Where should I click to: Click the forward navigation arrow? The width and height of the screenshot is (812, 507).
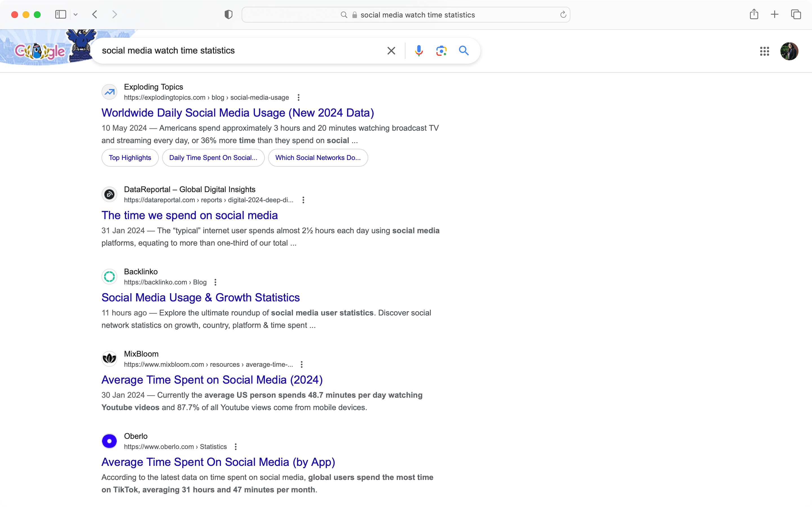pyautogui.click(x=114, y=14)
